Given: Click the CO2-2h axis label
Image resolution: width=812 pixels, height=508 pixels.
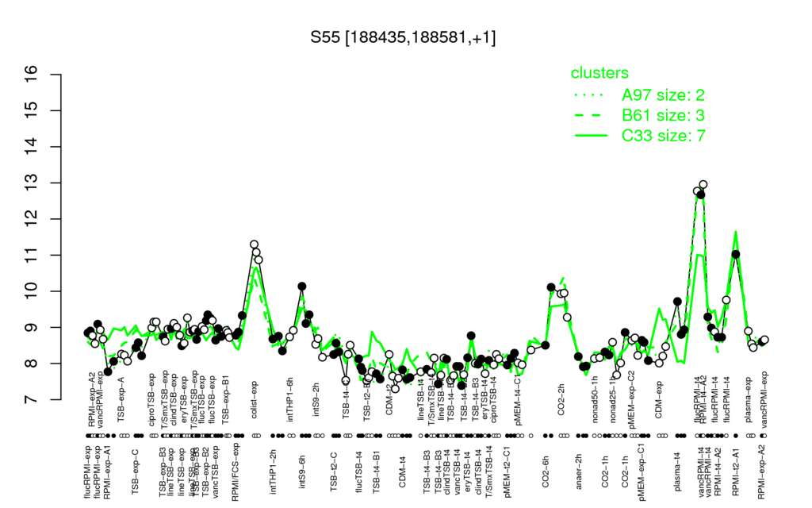Looking at the screenshot, I should click(x=561, y=400).
